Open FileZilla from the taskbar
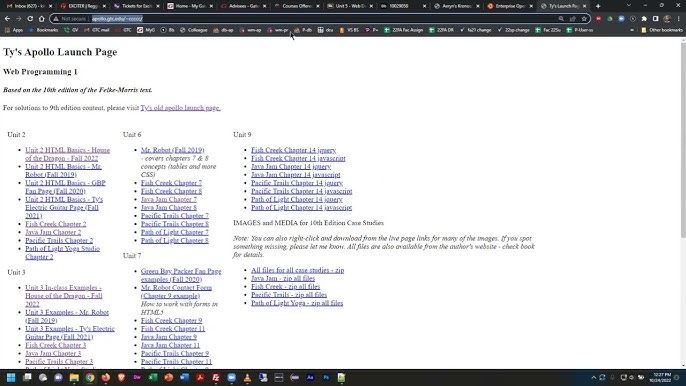686x386 pixels. [x=216, y=377]
